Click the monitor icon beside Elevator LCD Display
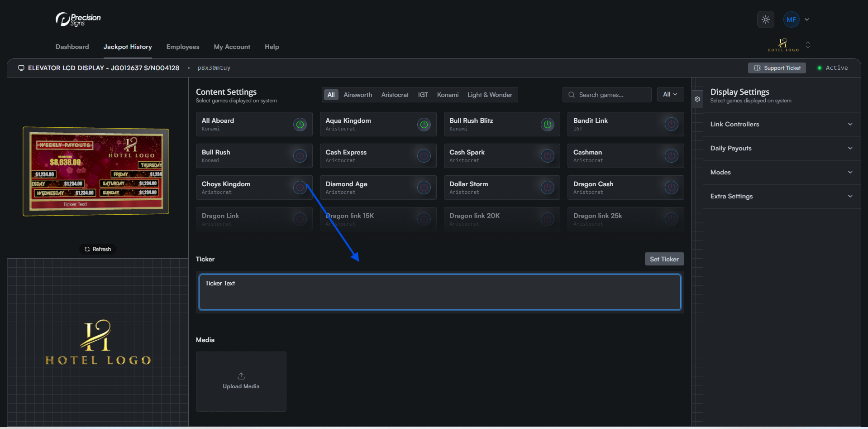Viewport: 868px width, 429px height. 21,68
